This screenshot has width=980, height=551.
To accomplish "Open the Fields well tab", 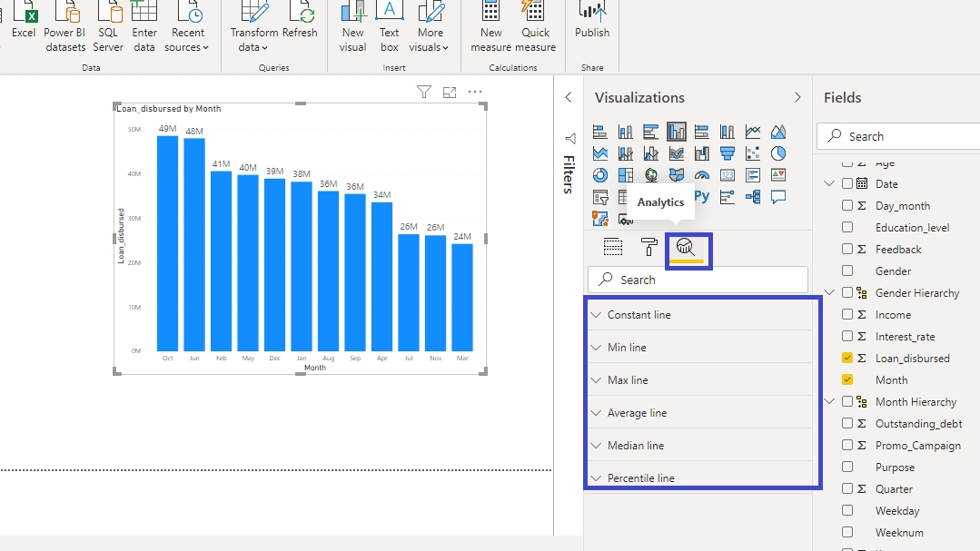I will coord(613,247).
